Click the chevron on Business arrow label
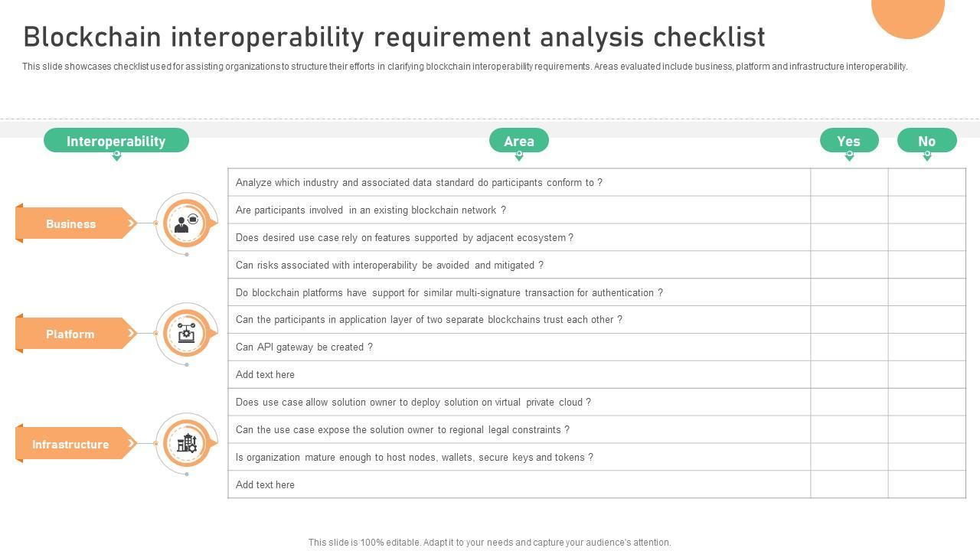Viewport: 980px width, 551px height. tap(131, 223)
